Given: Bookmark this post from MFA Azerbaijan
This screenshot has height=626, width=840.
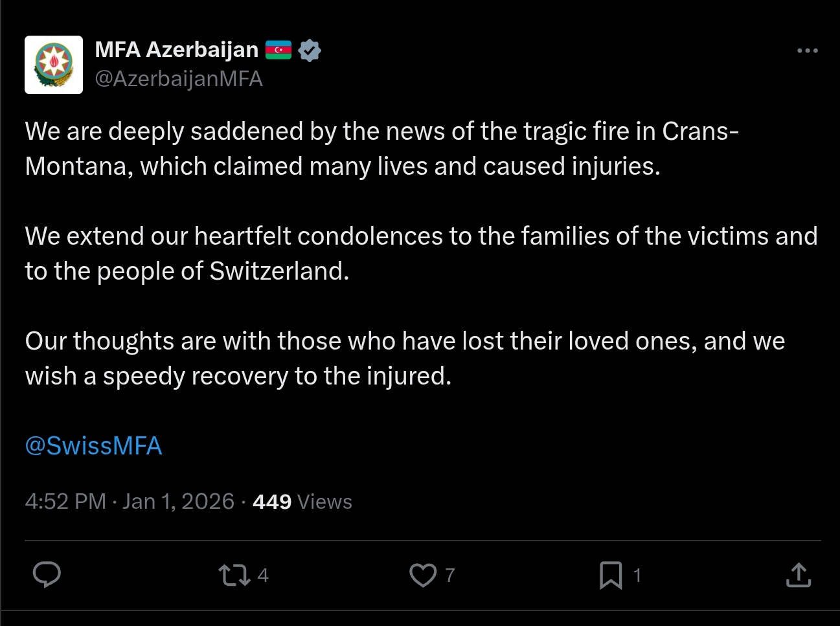Looking at the screenshot, I should click(x=610, y=575).
